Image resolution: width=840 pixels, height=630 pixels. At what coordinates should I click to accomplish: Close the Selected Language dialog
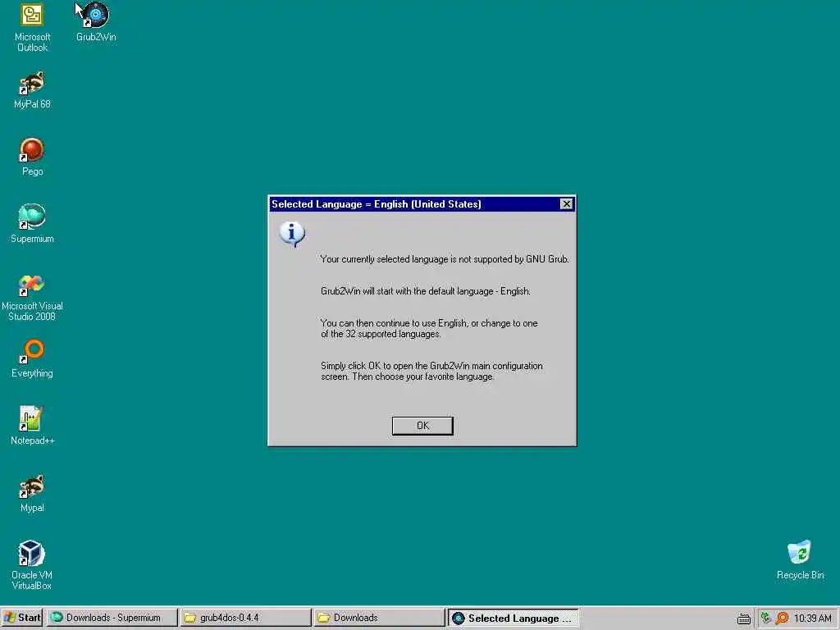pyautogui.click(x=566, y=204)
